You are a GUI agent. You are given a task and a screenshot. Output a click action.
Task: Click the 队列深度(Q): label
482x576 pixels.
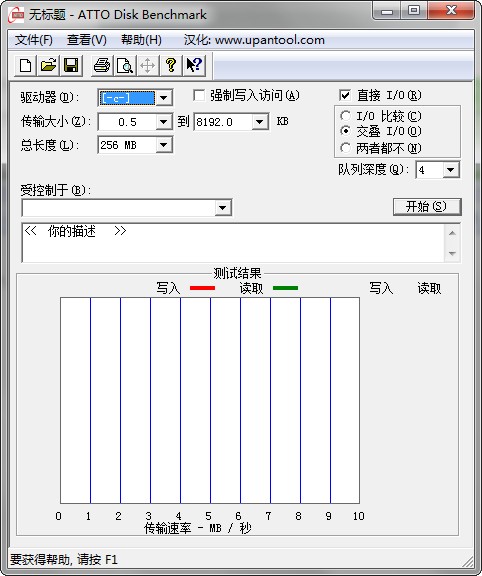(374, 169)
